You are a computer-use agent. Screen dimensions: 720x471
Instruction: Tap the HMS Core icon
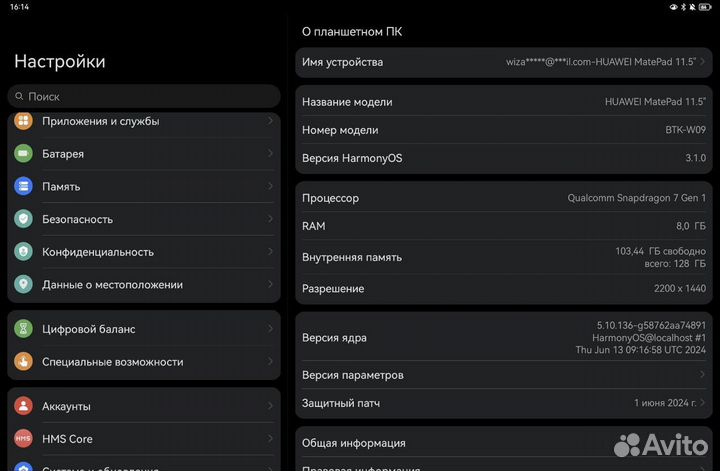(x=23, y=438)
